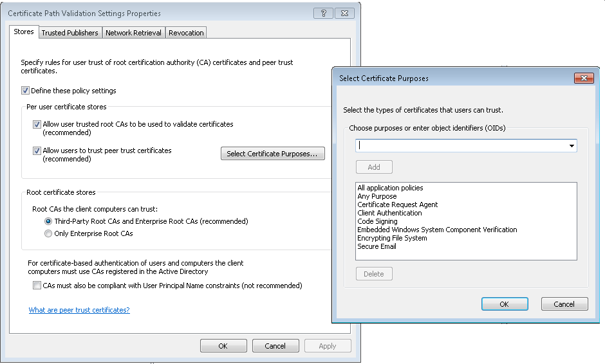Select Third-Party and Enterprise Root CAs option

[48, 221]
